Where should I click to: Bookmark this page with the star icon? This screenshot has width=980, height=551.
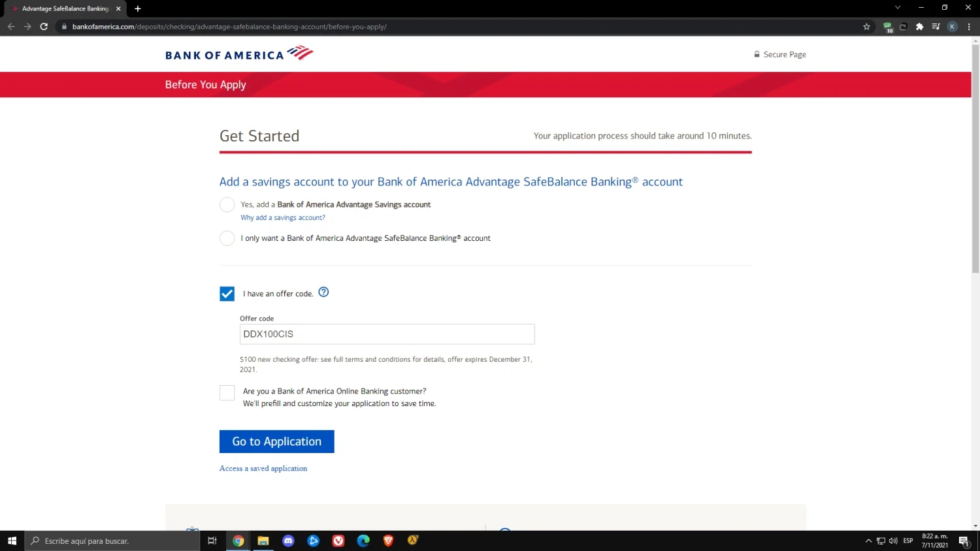(x=867, y=27)
